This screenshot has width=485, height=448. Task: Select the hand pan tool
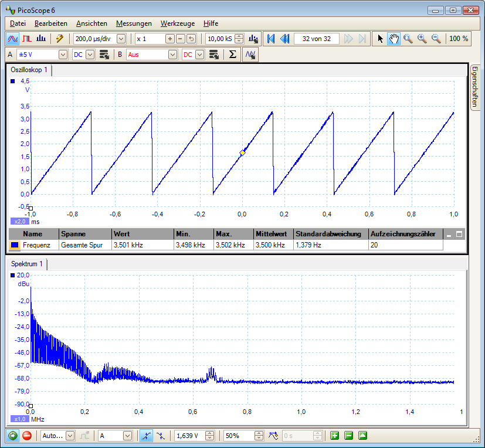394,39
